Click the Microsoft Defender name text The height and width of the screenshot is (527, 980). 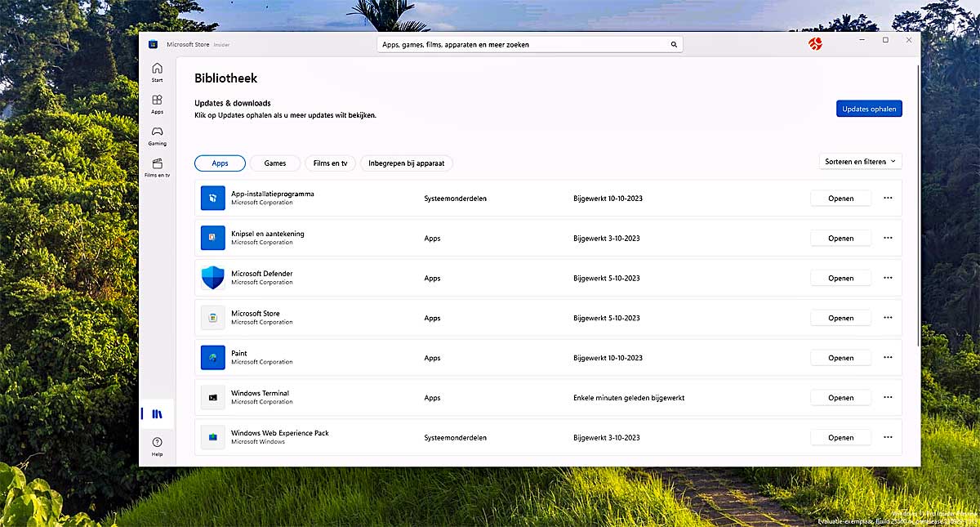pyautogui.click(x=262, y=274)
